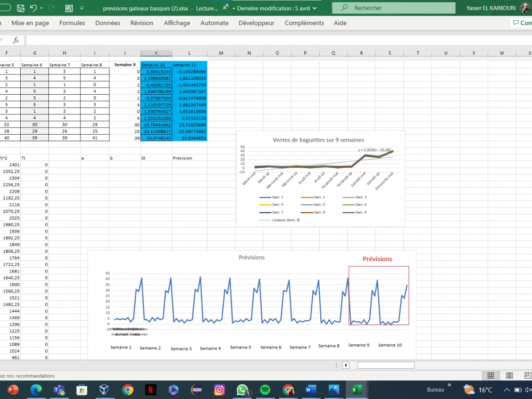Save the workbook using the Quick Access save icon
The height and width of the screenshot is (399, 532).
[x=20, y=7]
